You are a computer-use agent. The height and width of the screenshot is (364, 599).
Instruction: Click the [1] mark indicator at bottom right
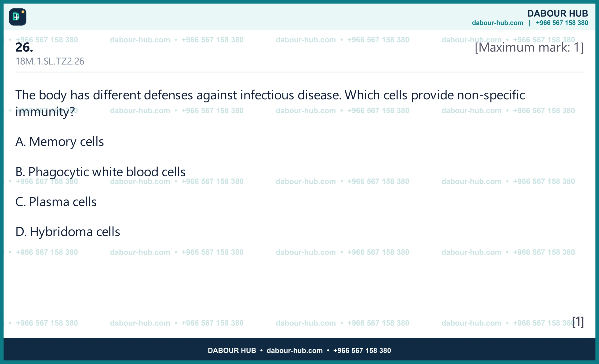pyautogui.click(x=578, y=322)
